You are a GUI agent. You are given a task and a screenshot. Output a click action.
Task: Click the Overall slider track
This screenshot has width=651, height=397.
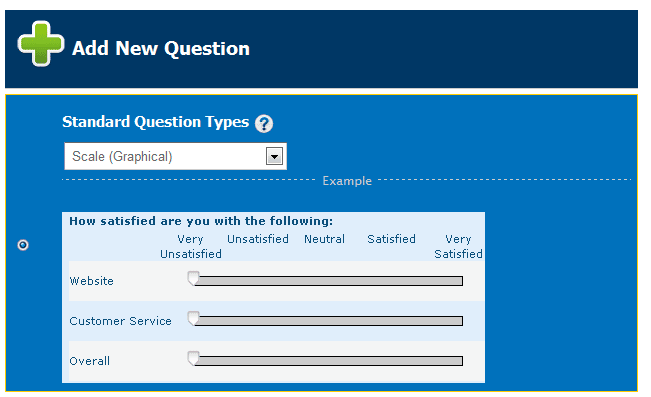(328, 361)
